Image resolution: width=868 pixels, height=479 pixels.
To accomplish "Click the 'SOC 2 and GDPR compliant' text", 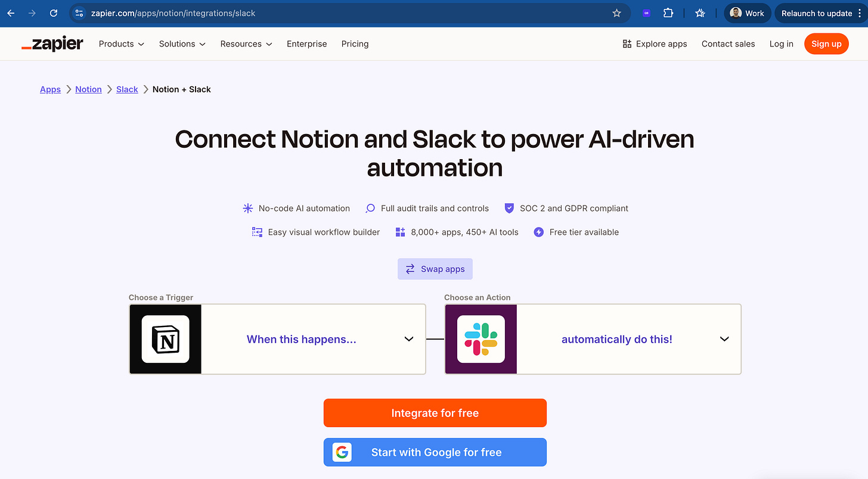I will pyautogui.click(x=574, y=209).
